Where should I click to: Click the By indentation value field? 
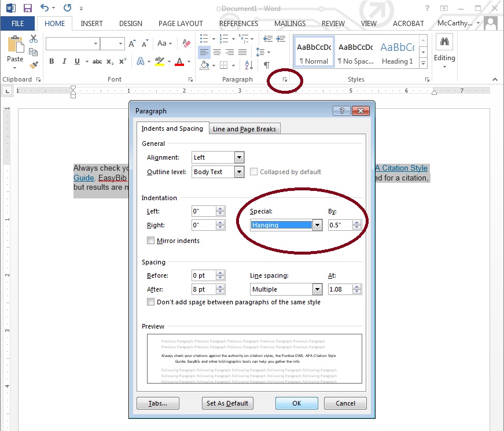pyautogui.click(x=340, y=225)
